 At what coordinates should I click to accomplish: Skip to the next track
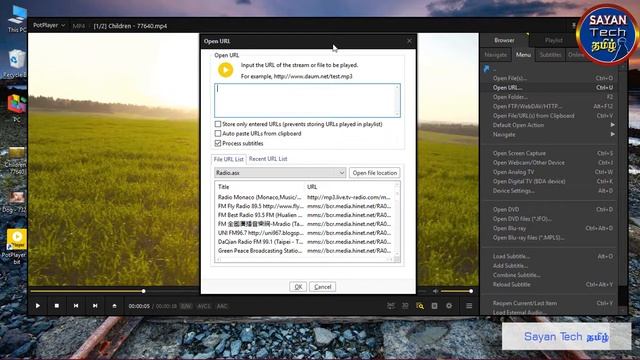(x=95, y=306)
